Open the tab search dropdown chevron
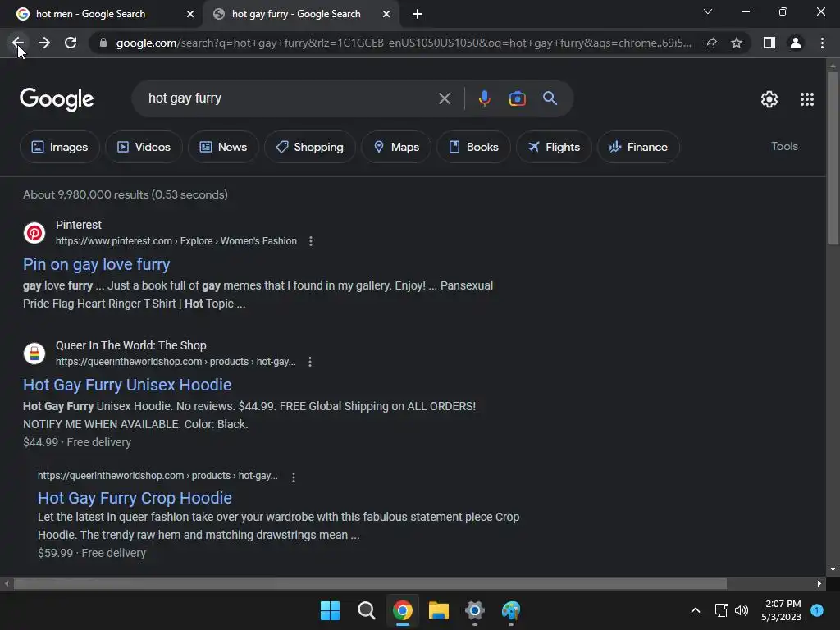The image size is (840, 630). 708,11
